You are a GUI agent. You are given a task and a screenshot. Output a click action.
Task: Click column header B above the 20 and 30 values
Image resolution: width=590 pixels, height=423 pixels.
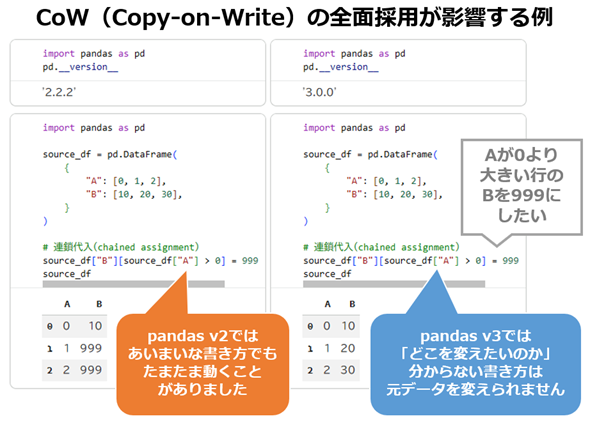coord(352,304)
